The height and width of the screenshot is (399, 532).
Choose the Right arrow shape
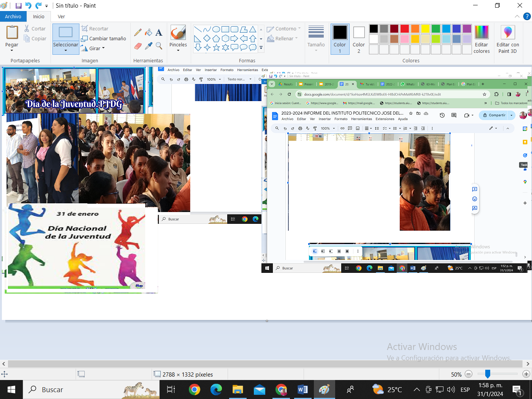[234, 38]
